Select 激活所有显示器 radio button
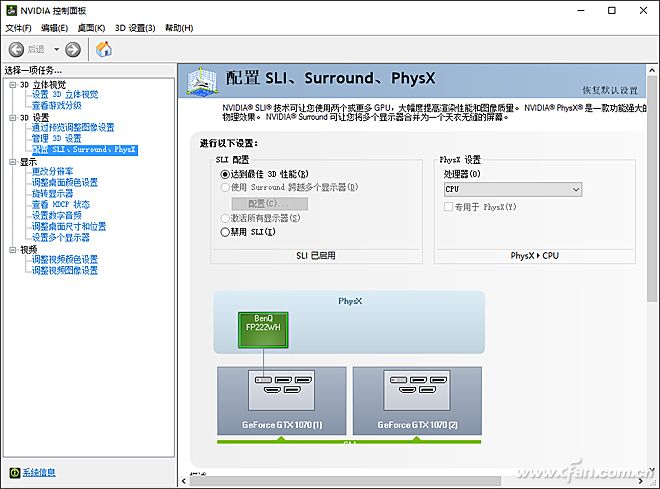 pyautogui.click(x=225, y=218)
